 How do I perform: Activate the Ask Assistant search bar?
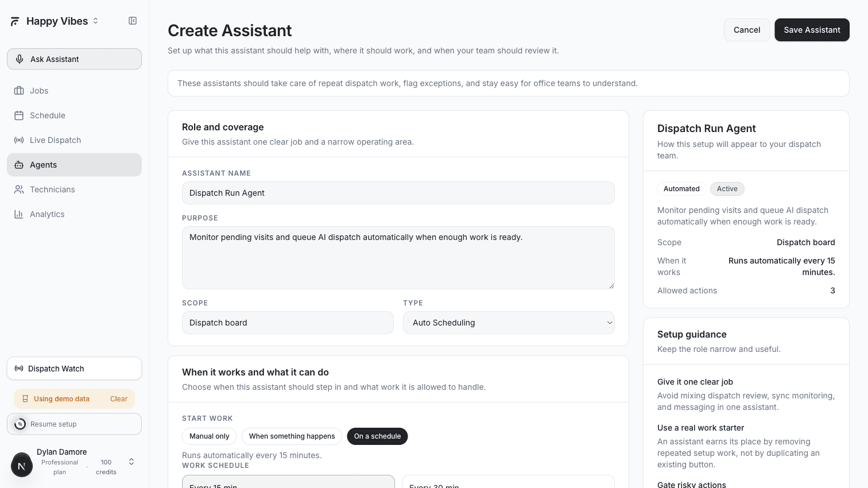(74, 59)
